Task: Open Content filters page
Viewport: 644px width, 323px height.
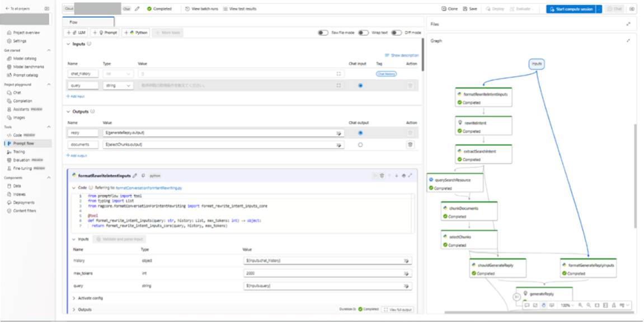Action: coord(25,211)
